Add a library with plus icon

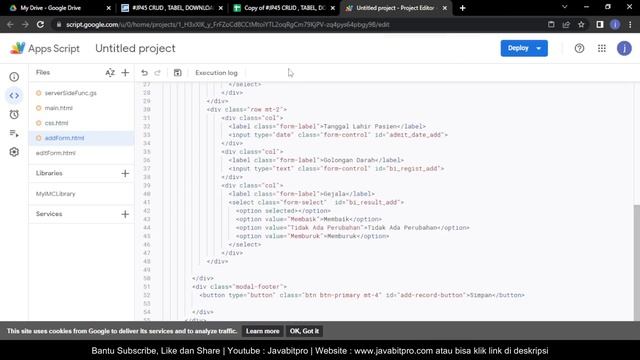125,173
